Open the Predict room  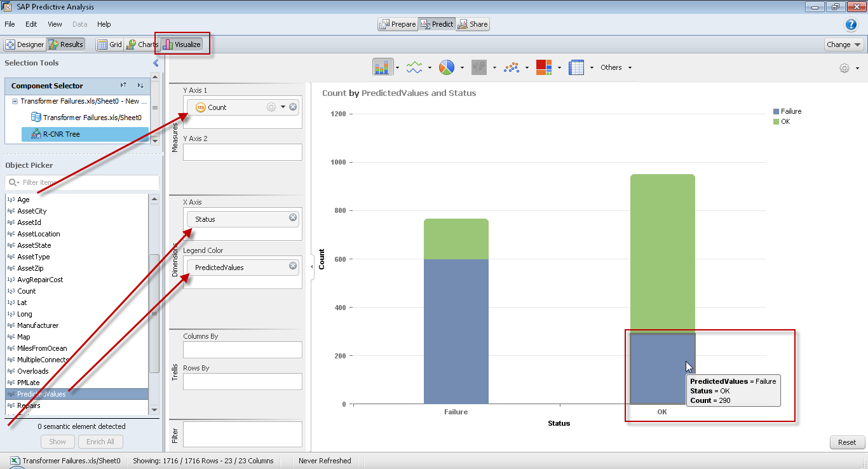pos(437,24)
